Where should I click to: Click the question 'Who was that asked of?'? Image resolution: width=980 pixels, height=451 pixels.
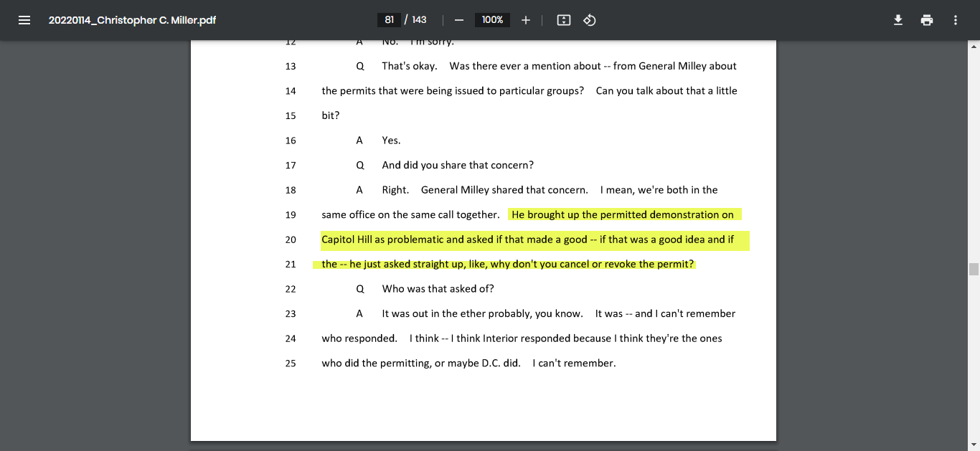[438, 289]
